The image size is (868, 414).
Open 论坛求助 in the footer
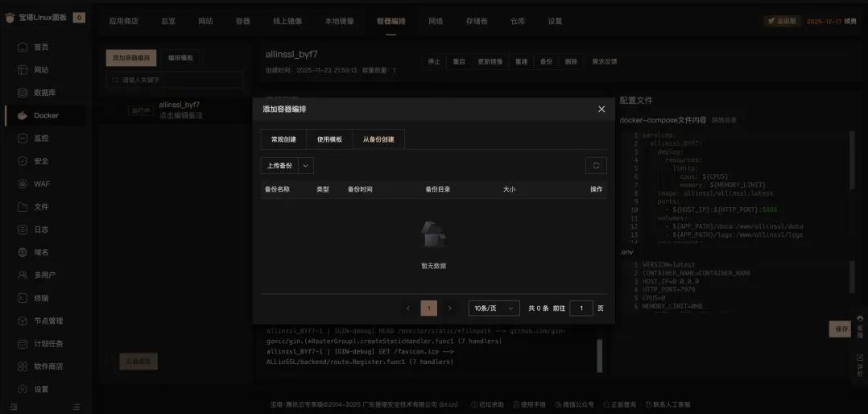click(x=487, y=404)
